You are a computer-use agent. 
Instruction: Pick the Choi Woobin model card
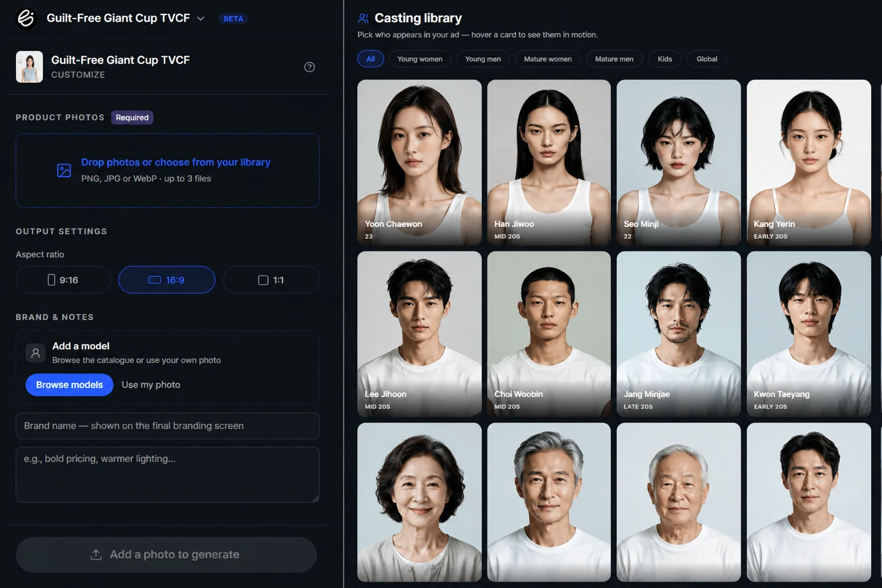(x=549, y=334)
